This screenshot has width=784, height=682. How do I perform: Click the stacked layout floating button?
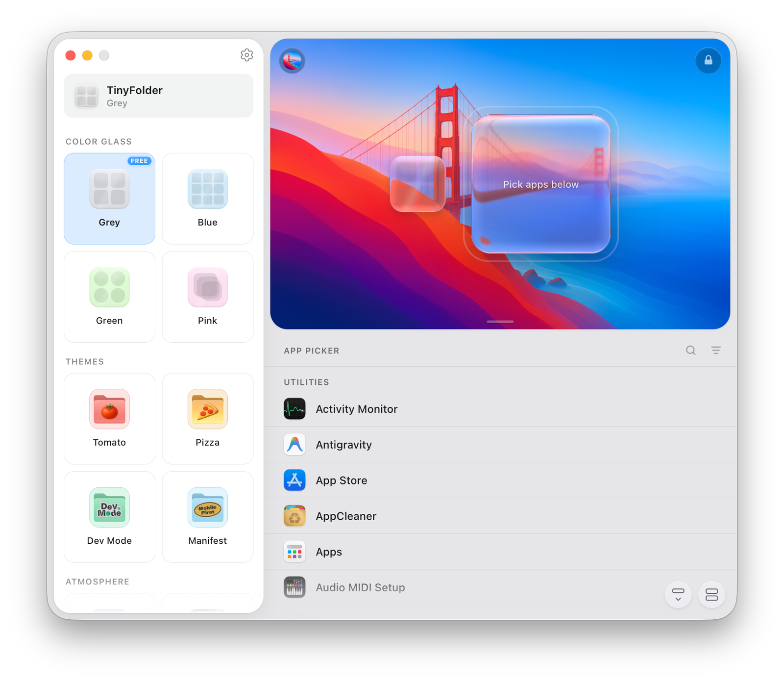tap(711, 595)
